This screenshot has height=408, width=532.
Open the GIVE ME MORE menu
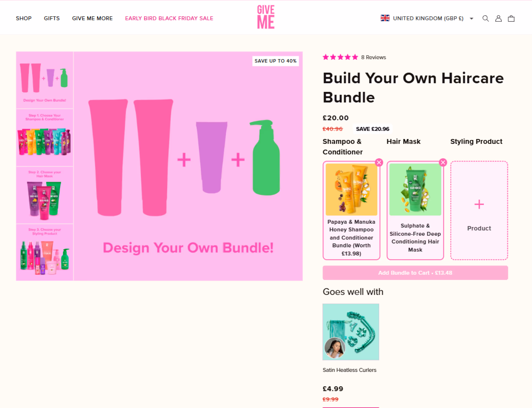(92, 18)
